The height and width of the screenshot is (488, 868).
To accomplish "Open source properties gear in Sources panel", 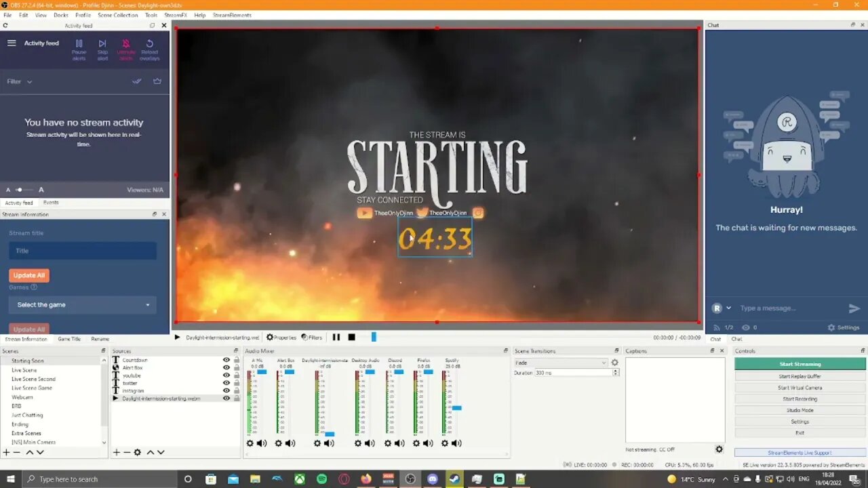I will point(138,452).
